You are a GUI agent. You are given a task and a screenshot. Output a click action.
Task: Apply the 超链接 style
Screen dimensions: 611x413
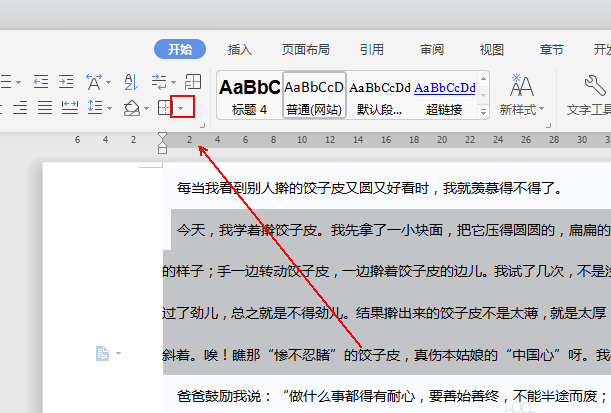pyautogui.click(x=445, y=95)
